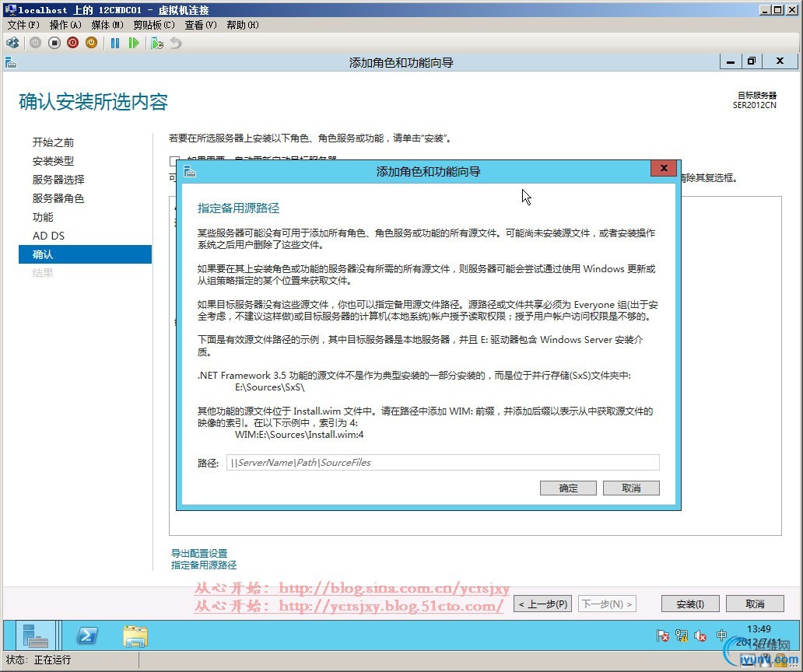Open the 剪贴板(C) menu
The height and width of the screenshot is (672, 803).
pos(153,25)
